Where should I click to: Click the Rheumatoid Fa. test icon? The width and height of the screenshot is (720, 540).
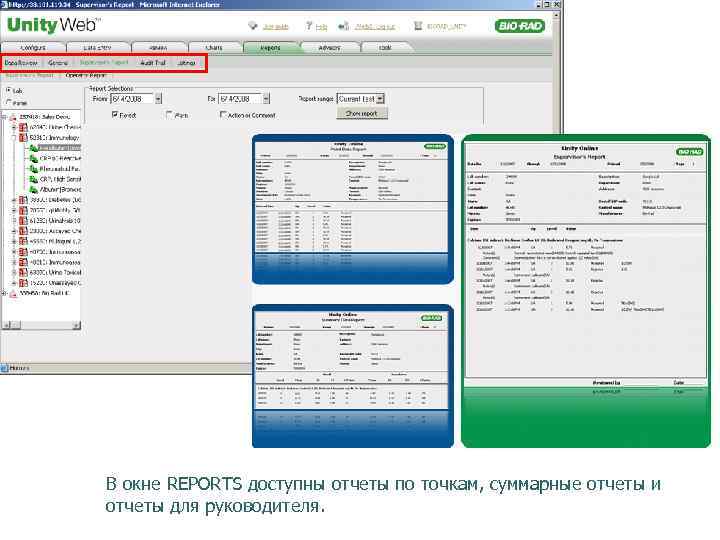pos(34,169)
